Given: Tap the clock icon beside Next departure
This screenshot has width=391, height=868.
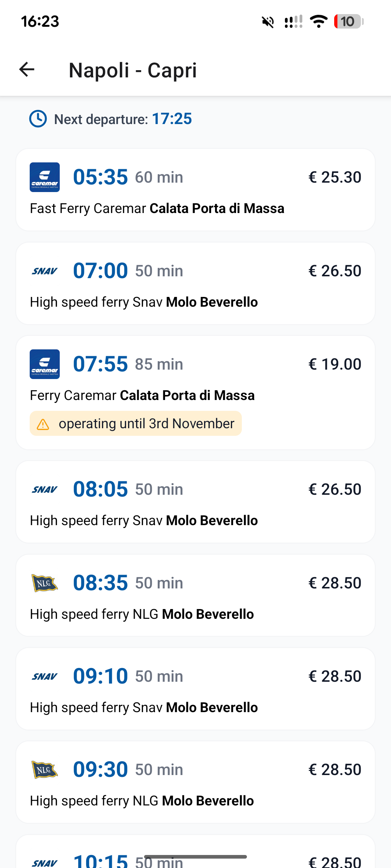Looking at the screenshot, I should [x=38, y=119].
